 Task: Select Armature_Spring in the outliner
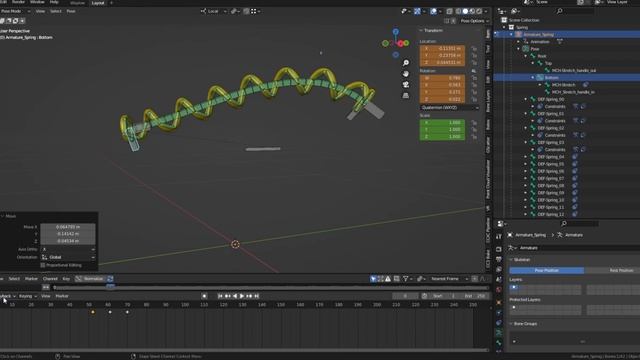pos(539,35)
